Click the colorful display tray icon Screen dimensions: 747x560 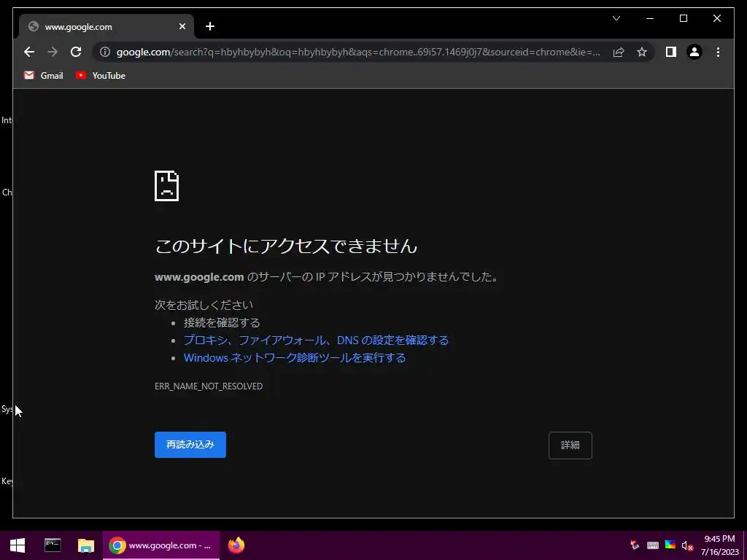(670, 545)
